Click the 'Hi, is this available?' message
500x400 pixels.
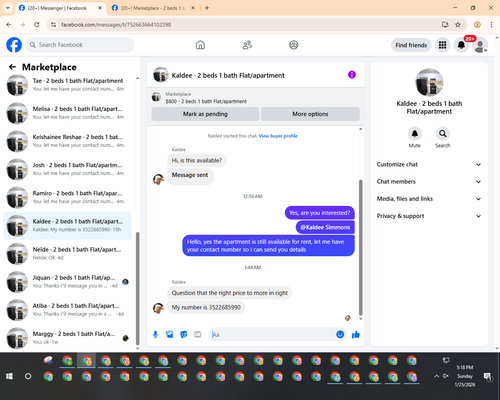coord(197,160)
